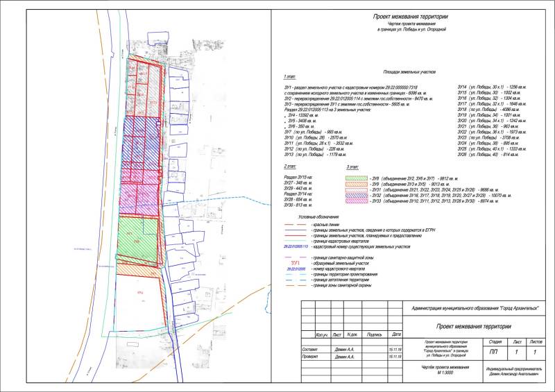This screenshot has width=555, height=392.
Task: Select the blue hatched ЗУ32 legend swatch
Action: click(359, 195)
